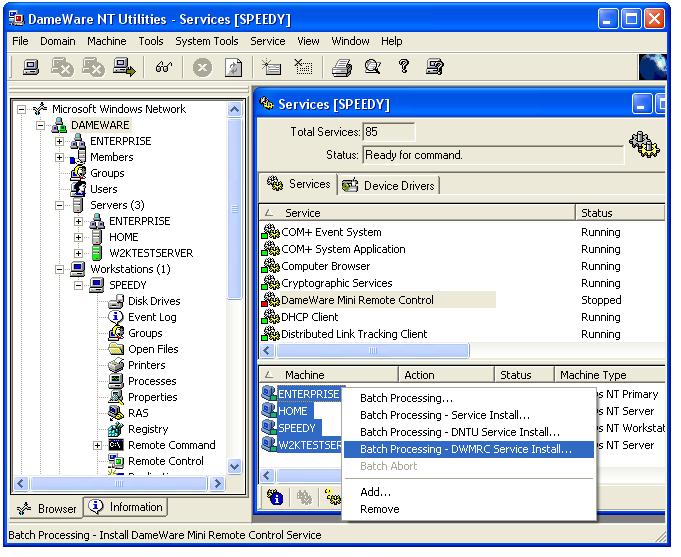Select the DHCP Client service row
Viewport: 681px width, 557px height.
pos(463,317)
